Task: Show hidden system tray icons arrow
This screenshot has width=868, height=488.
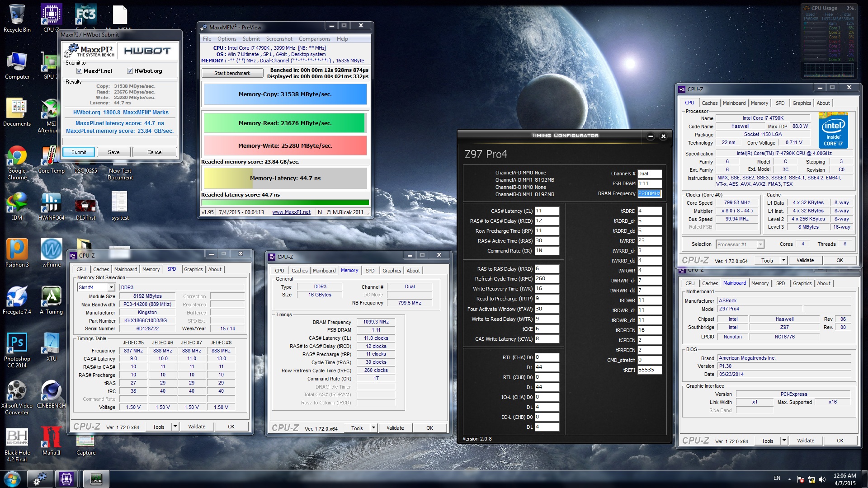Action: (x=789, y=479)
